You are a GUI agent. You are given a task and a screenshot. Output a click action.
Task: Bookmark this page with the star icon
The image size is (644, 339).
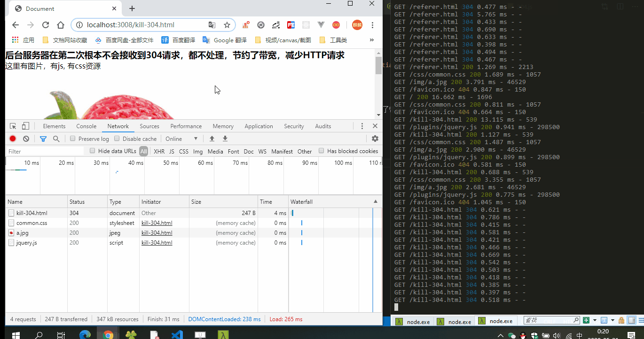(227, 25)
